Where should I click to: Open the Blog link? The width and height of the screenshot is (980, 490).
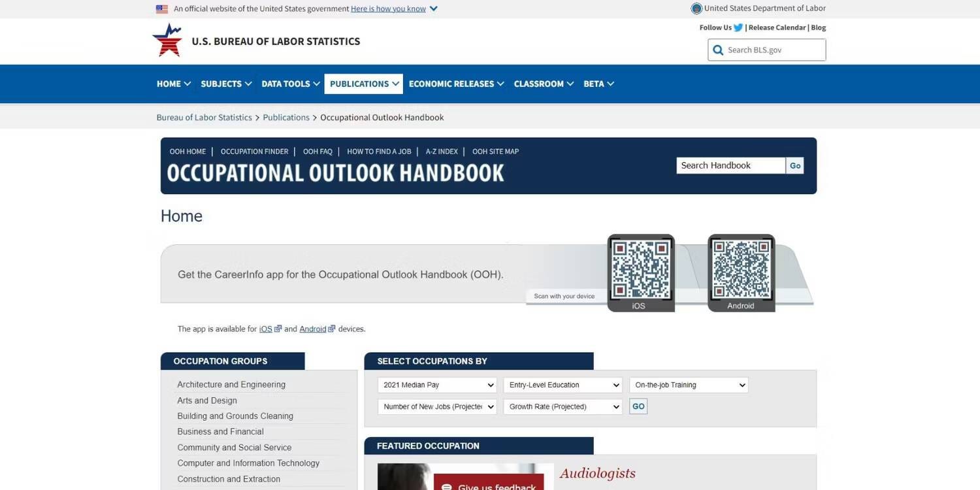819,27
